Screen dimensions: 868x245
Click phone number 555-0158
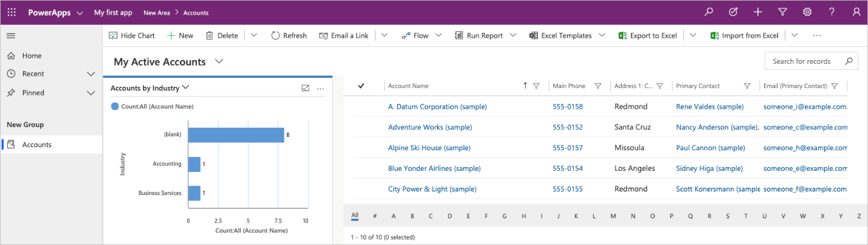pos(568,106)
